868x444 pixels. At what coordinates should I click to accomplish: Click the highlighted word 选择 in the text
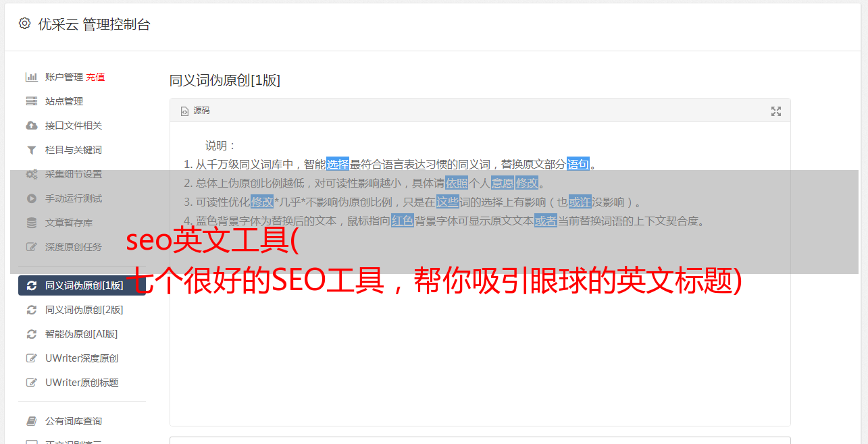tap(338, 164)
